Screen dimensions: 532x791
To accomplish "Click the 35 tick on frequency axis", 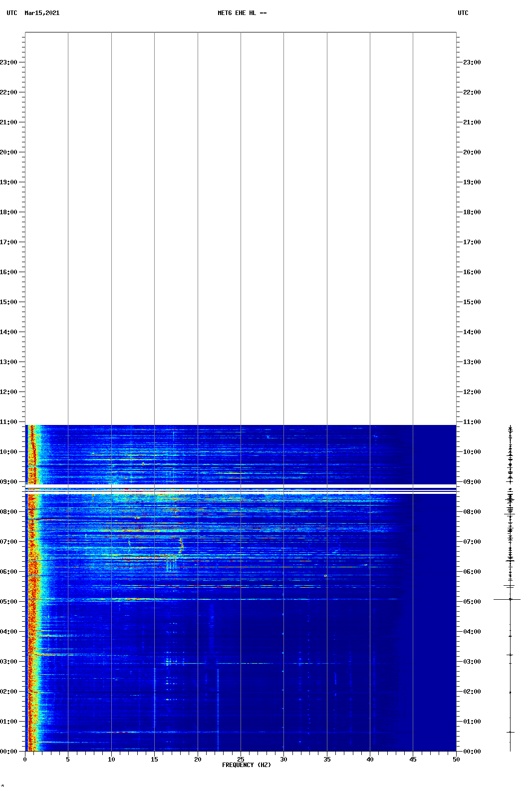I will pyautogui.click(x=327, y=759).
